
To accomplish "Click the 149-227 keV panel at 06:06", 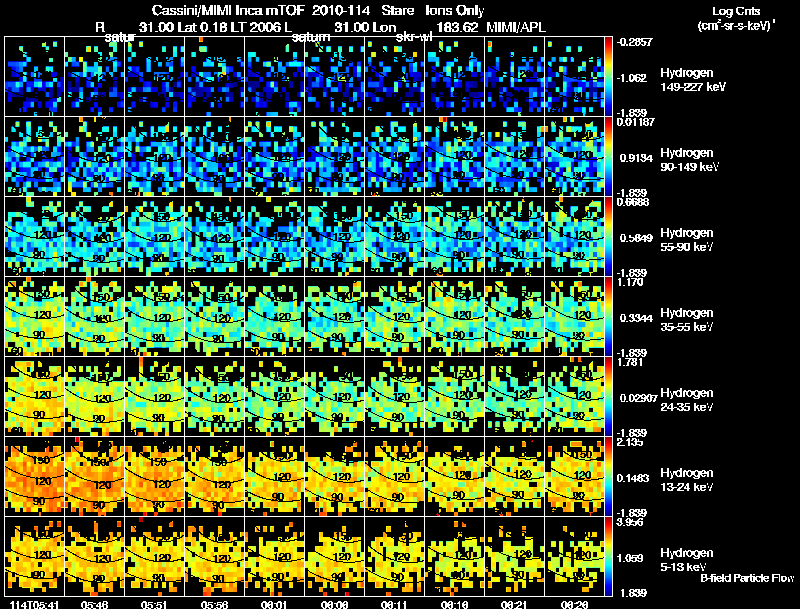I will [335, 76].
